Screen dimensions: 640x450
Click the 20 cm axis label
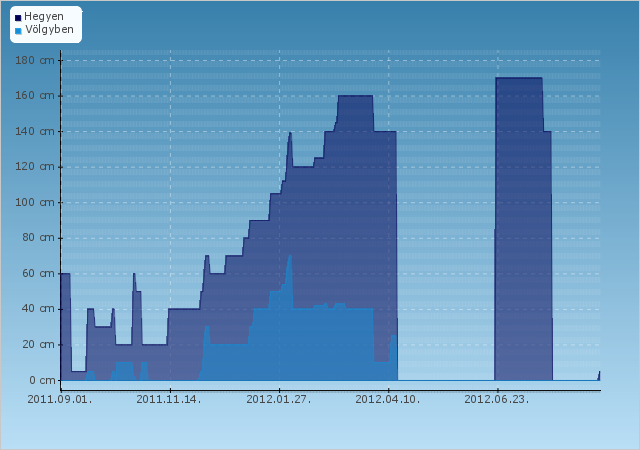coord(38,345)
